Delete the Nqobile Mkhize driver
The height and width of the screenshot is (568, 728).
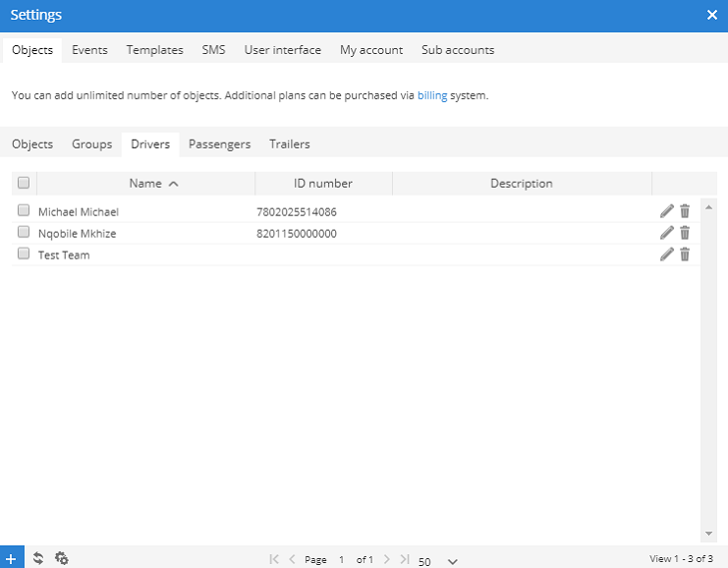point(685,233)
